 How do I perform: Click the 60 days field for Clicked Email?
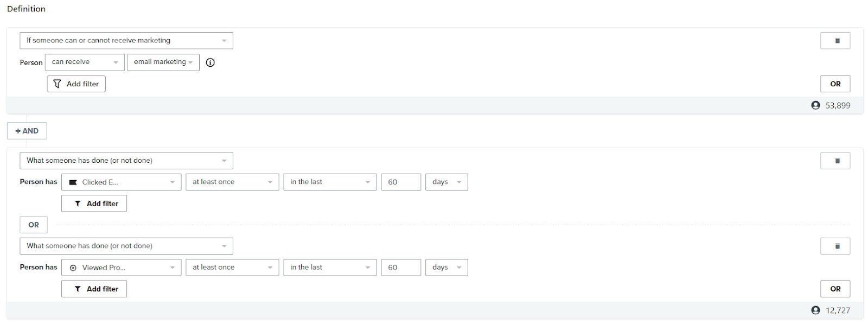coord(400,182)
